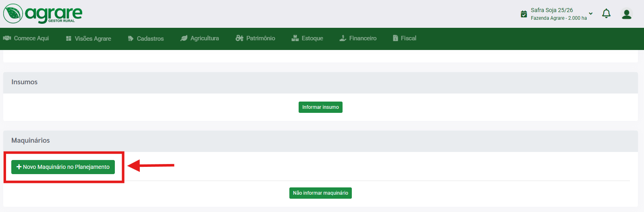Image resolution: width=644 pixels, height=212 pixels.
Task: Open the Patrimônio menu
Action: point(256,38)
